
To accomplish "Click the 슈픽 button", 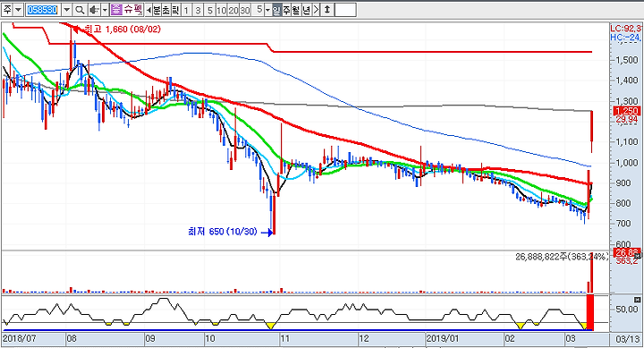I will [132, 10].
